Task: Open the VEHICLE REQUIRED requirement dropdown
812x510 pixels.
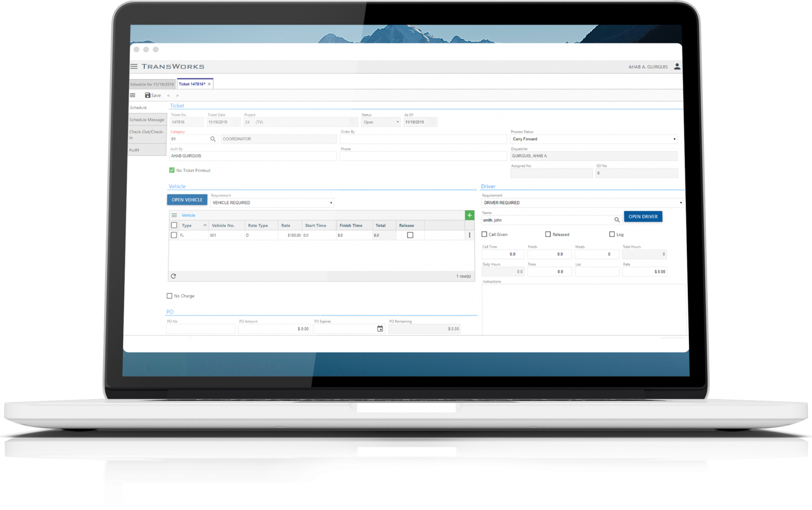Action: 330,202
